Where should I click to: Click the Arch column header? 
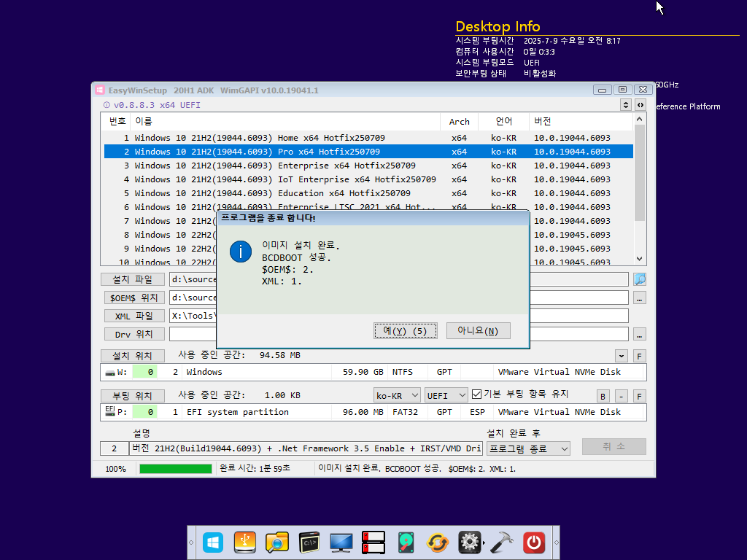pos(460,122)
